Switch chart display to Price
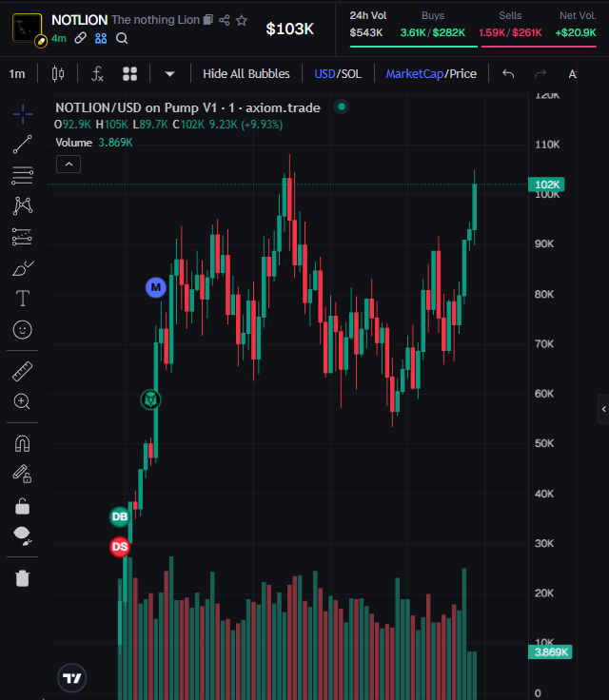 (x=462, y=73)
